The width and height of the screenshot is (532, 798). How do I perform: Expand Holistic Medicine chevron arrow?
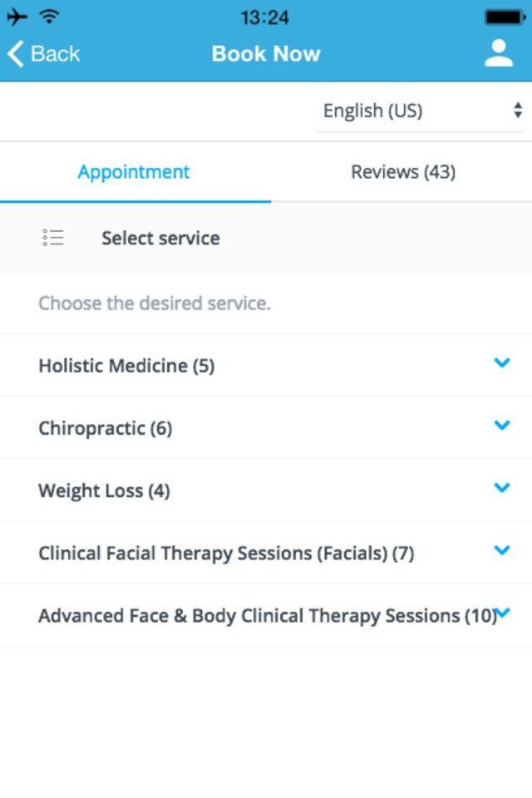pos(501,363)
